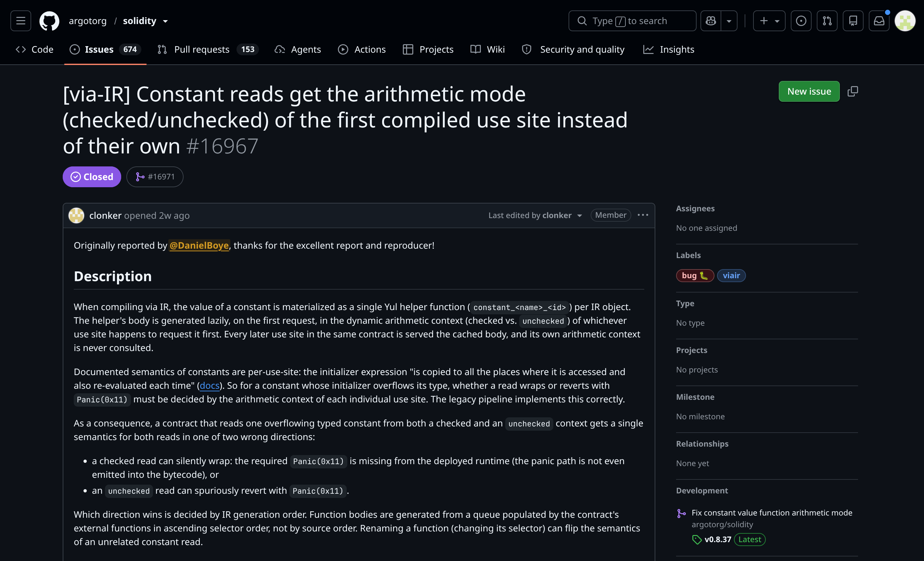View your pull requests header icon

coord(827,20)
